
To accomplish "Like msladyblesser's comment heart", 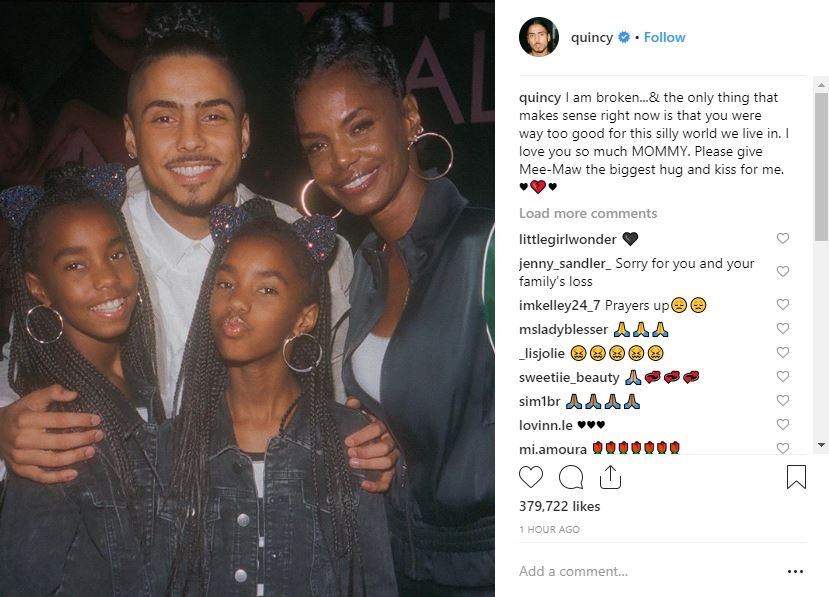I will point(782,328).
